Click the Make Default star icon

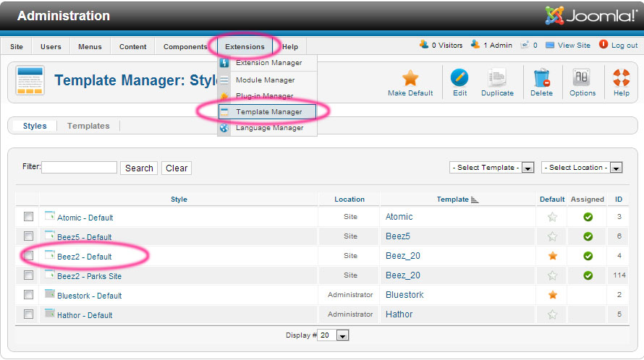pos(410,78)
